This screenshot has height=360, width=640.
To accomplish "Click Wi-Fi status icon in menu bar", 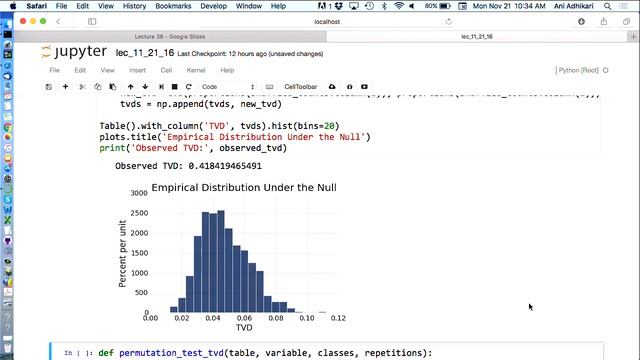I will (399, 6).
